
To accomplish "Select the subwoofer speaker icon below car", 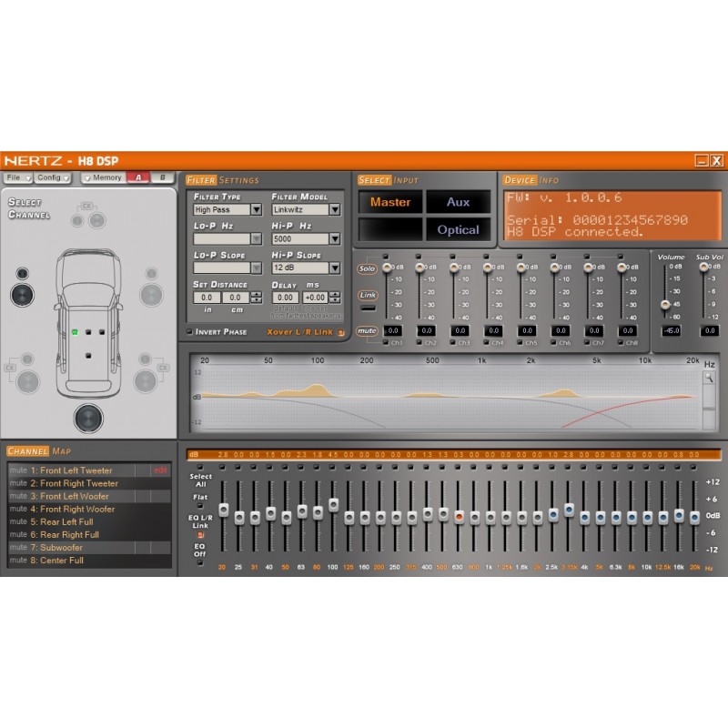I will [88, 419].
